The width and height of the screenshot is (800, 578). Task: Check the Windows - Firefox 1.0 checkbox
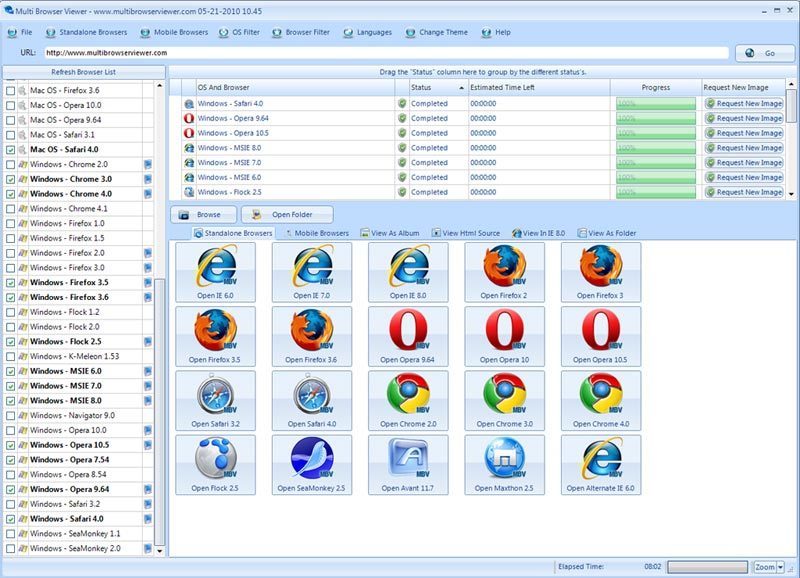tap(10, 224)
